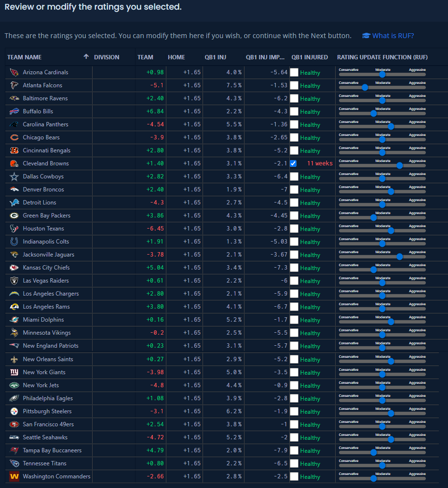Check QB1 injured for Washington Commanders
The height and width of the screenshot is (488, 448).
pos(294,476)
